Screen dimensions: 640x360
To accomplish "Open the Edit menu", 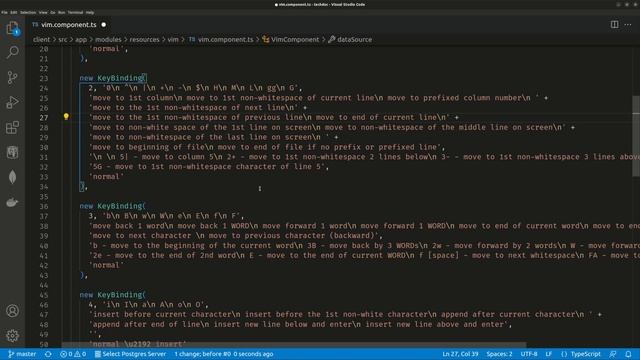I will 14,12.
